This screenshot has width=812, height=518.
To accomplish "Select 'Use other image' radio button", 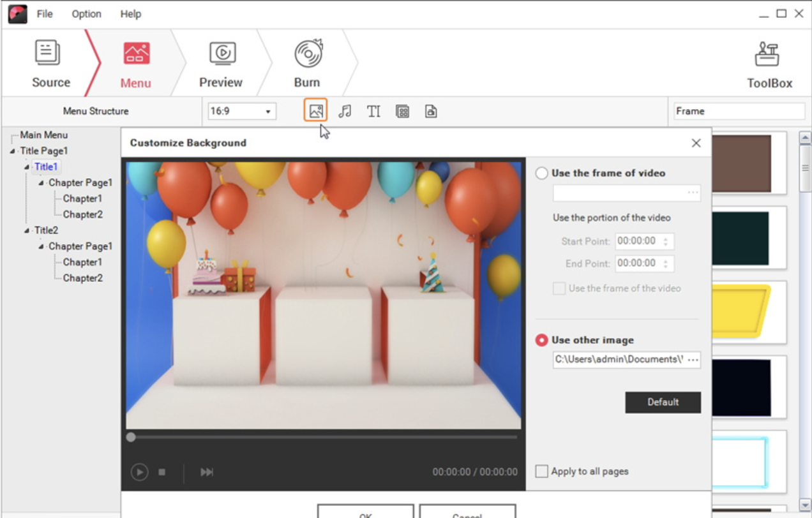I will (x=542, y=340).
